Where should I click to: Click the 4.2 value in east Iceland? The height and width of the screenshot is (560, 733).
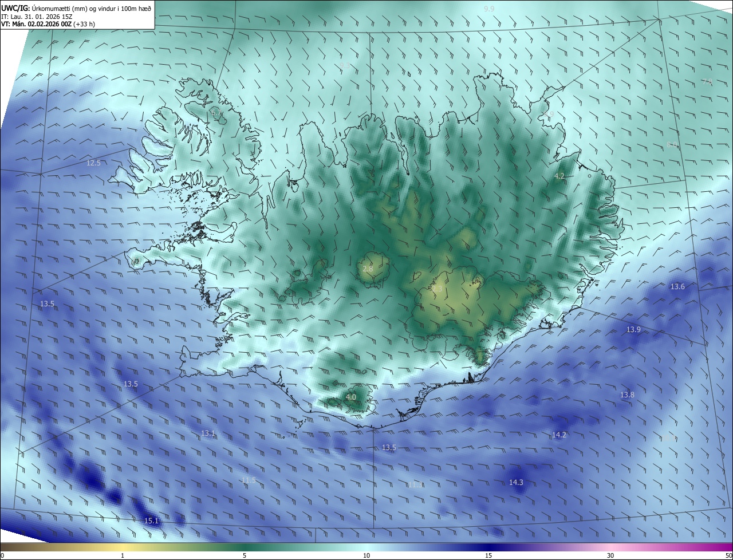tap(559, 176)
